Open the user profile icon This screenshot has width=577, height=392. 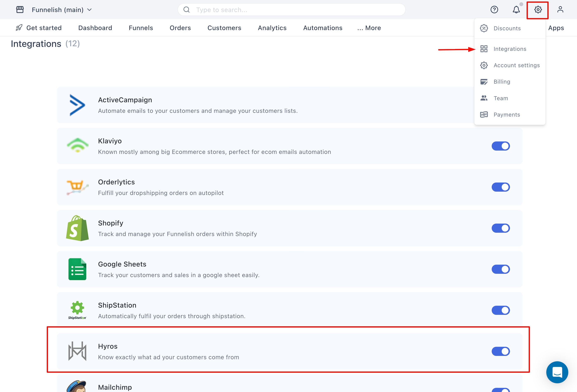(x=560, y=10)
